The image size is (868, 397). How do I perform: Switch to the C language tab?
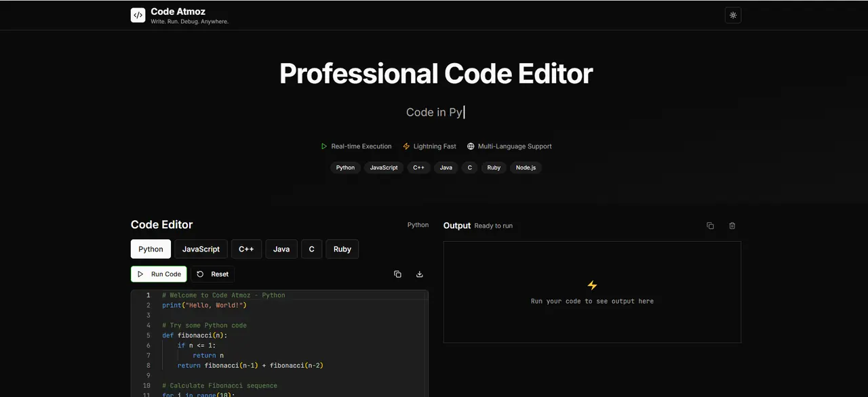point(312,249)
